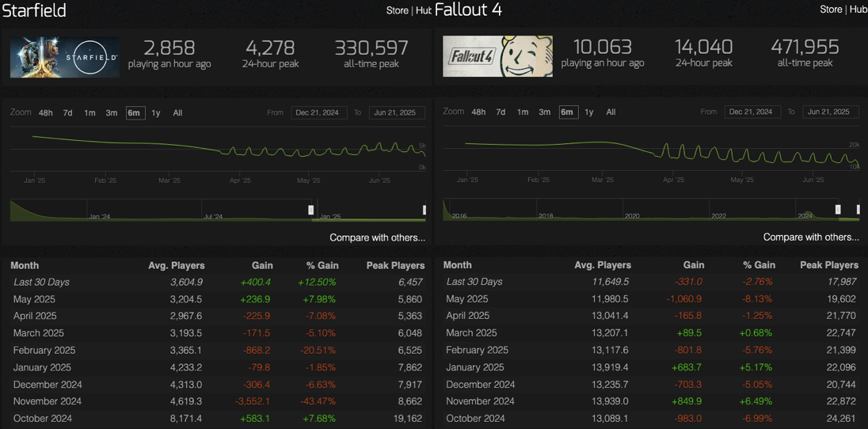Set Starfield chart zoom to 1y
868x429 pixels.
point(156,113)
